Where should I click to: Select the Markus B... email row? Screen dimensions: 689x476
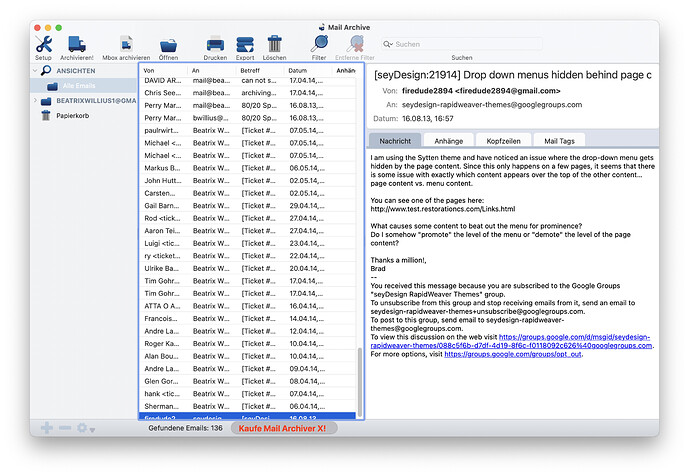[x=247, y=168]
